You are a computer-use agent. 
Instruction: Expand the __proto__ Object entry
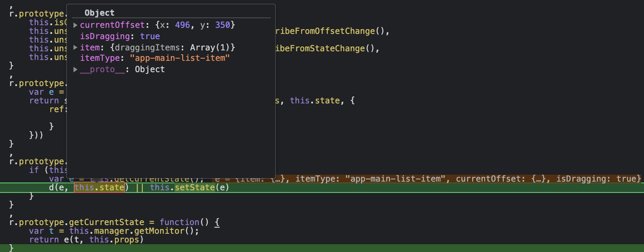[x=75, y=69]
